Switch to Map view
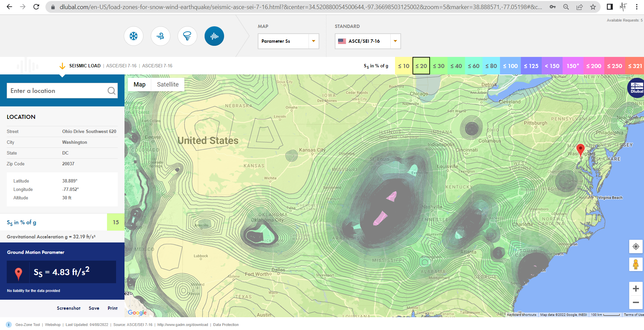This screenshot has width=644, height=330. coord(139,84)
